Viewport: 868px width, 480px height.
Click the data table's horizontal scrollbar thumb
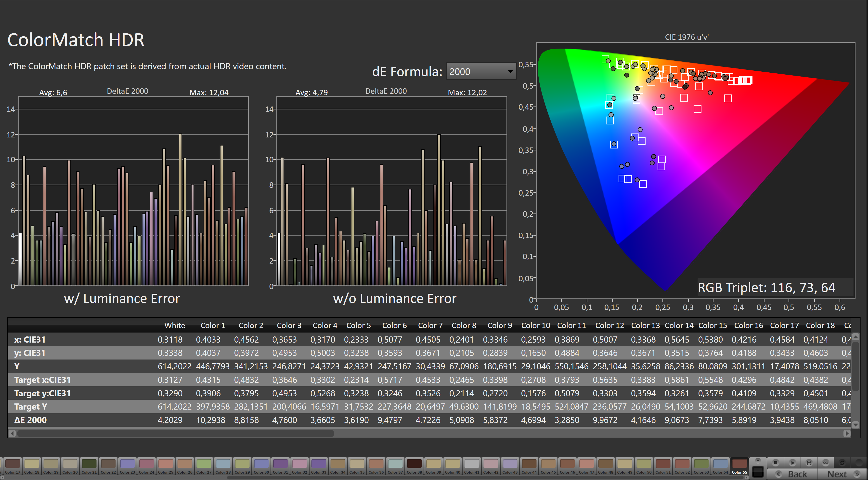click(175, 433)
